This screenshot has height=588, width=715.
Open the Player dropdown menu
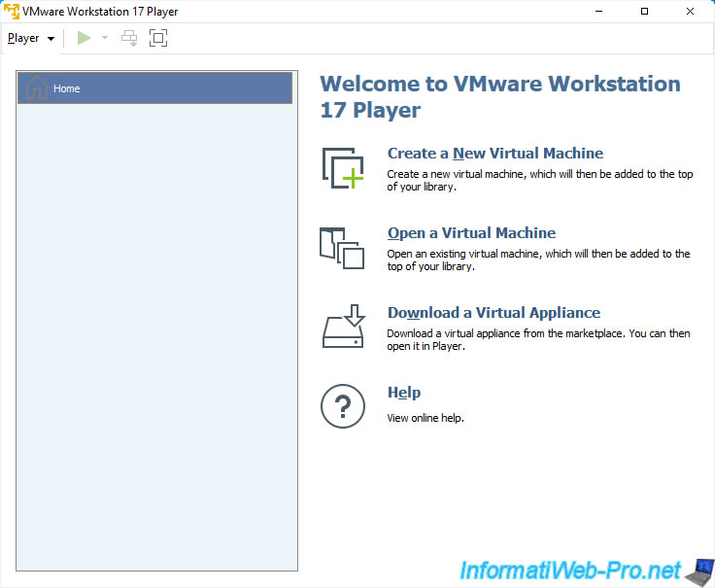(x=30, y=38)
